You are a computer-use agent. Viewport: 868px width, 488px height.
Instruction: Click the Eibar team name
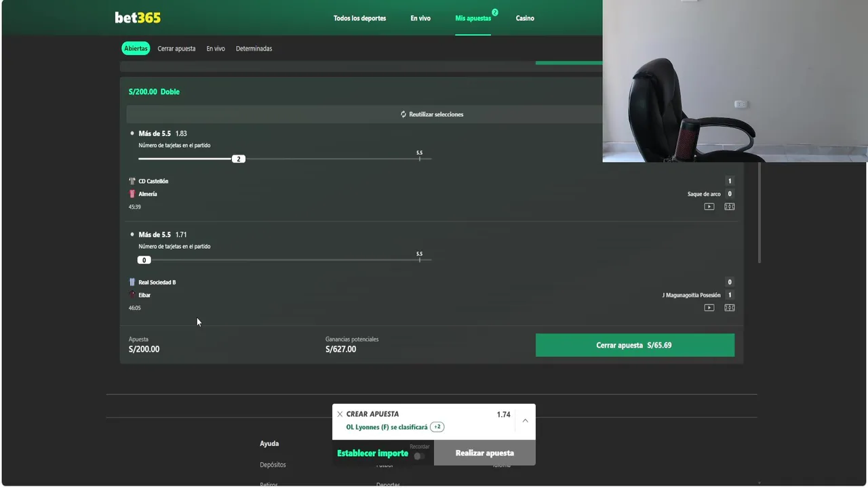144,295
